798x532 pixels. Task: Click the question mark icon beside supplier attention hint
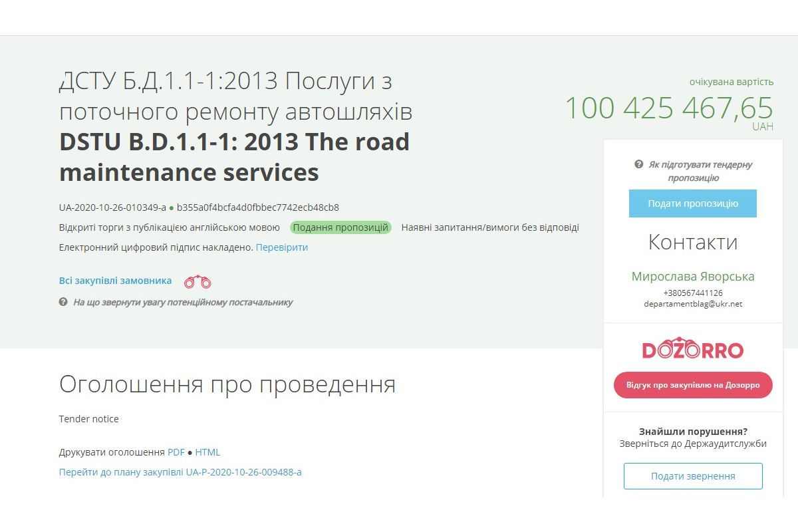(x=63, y=302)
